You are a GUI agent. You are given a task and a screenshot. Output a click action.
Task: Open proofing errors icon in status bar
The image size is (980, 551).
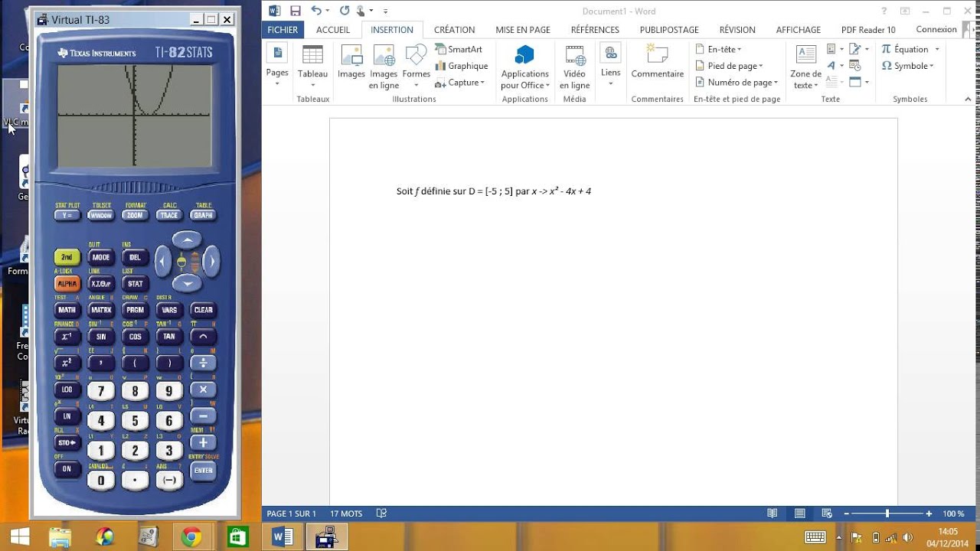point(381,514)
